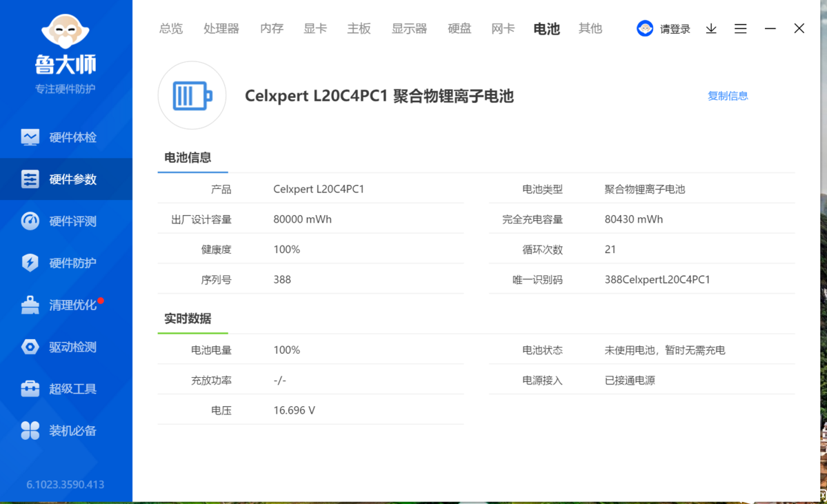
Task: Open 超级工具 toolbox icon
Action: pyautogui.click(x=30, y=389)
